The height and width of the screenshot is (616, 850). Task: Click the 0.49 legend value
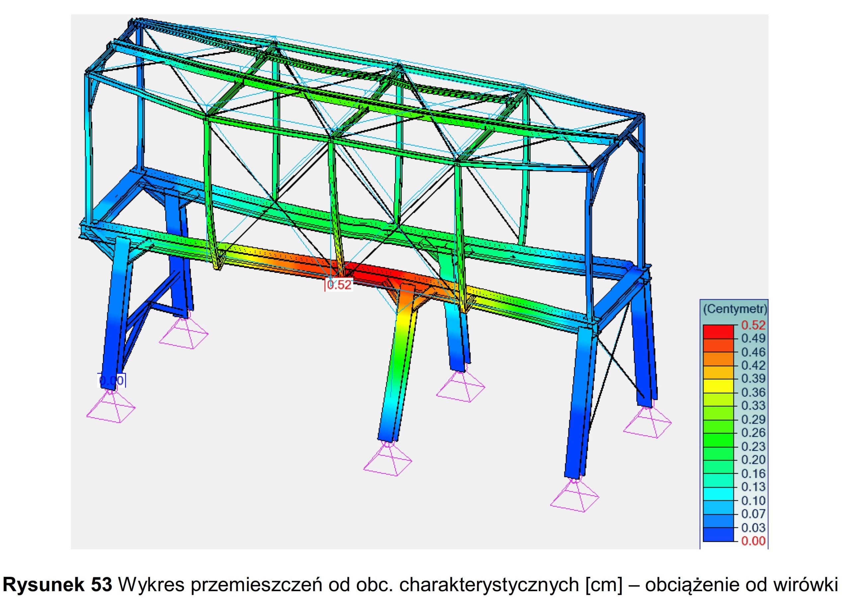(753, 338)
